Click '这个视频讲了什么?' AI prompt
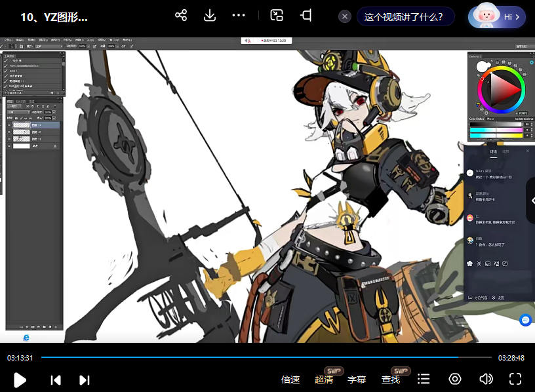Image resolution: width=535 pixels, height=392 pixels. (x=405, y=17)
